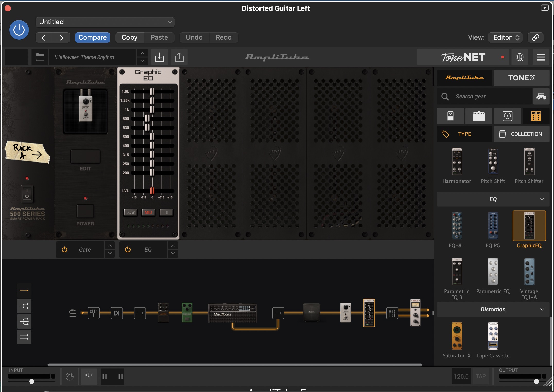Collapse the EQ gear section
This screenshot has width=554, height=392.
pyautogui.click(x=542, y=199)
